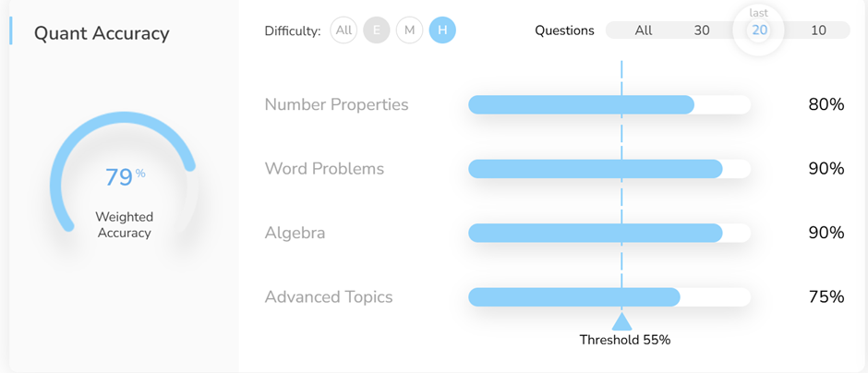
Task: Click the Quant Accuracy heading
Action: tap(102, 33)
